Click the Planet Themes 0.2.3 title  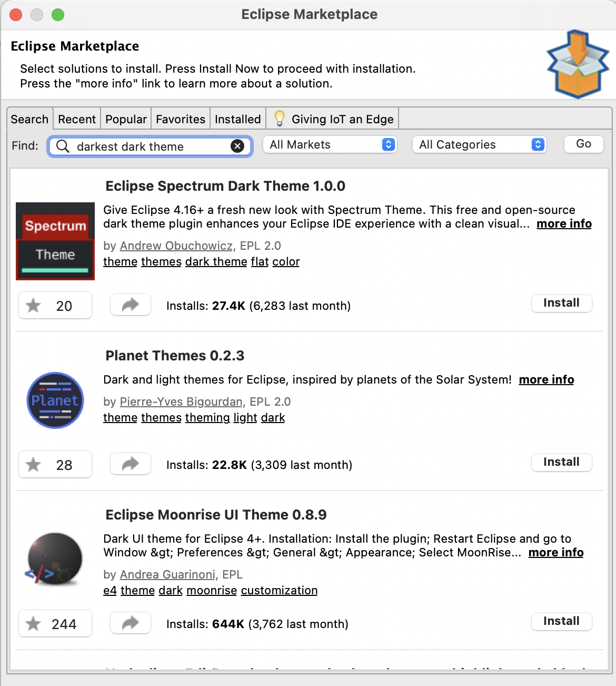(175, 356)
